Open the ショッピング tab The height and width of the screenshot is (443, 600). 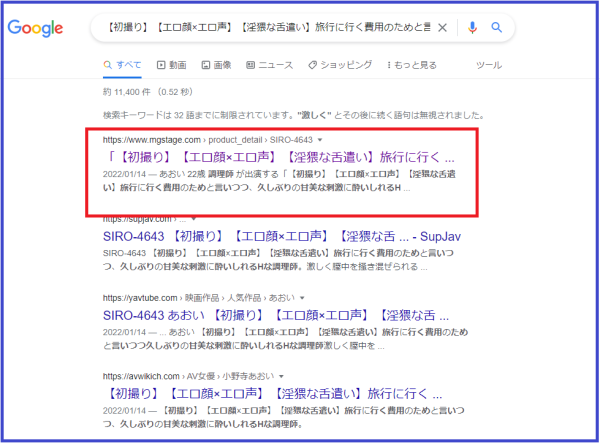pyautogui.click(x=336, y=65)
